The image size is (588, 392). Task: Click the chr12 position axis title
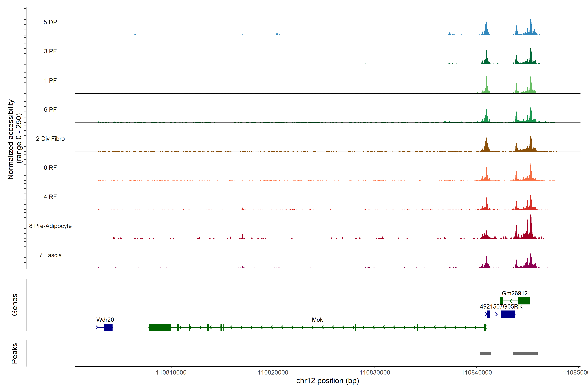point(327,381)
